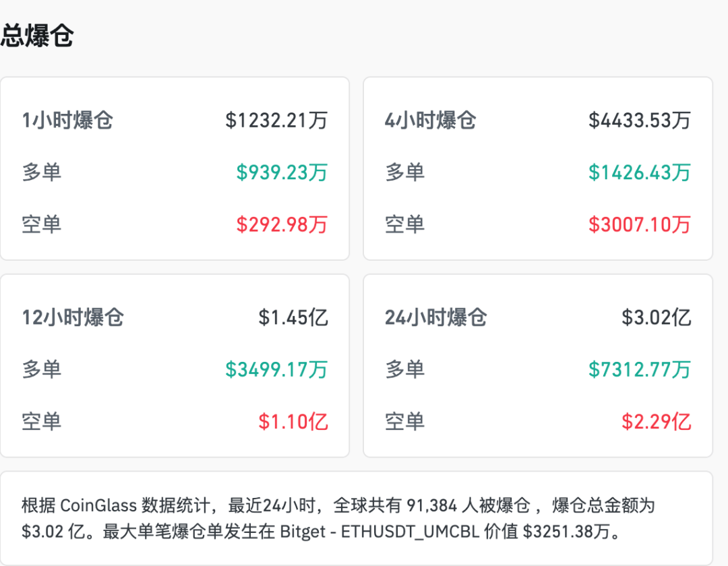Click the green long value $3499.17万
The height and width of the screenshot is (566, 728).
point(276,369)
